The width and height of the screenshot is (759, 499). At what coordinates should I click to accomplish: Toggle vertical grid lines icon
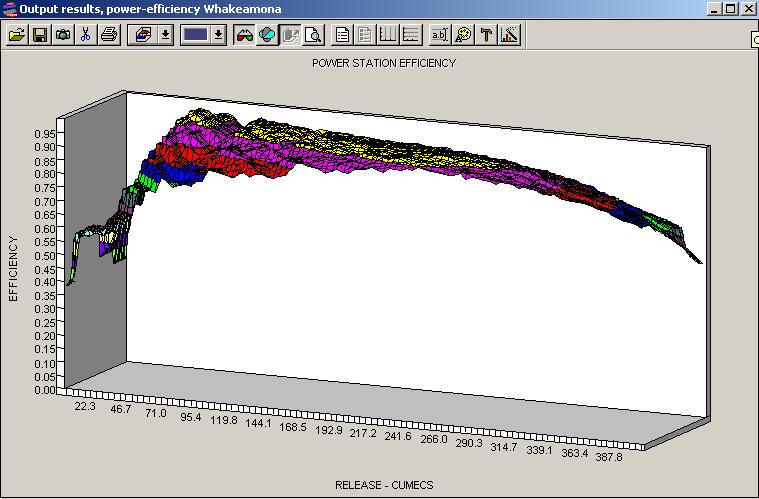coord(388,35)
